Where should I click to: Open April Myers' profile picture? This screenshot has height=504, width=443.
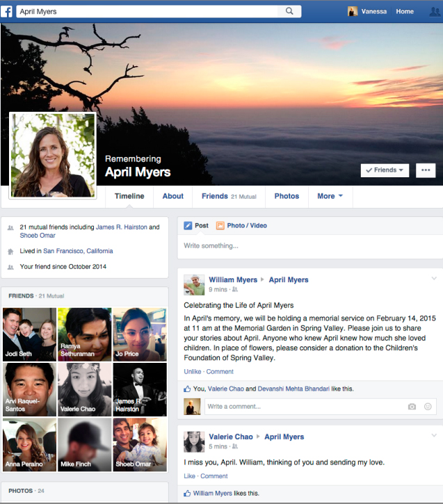(x=53, y=155)
